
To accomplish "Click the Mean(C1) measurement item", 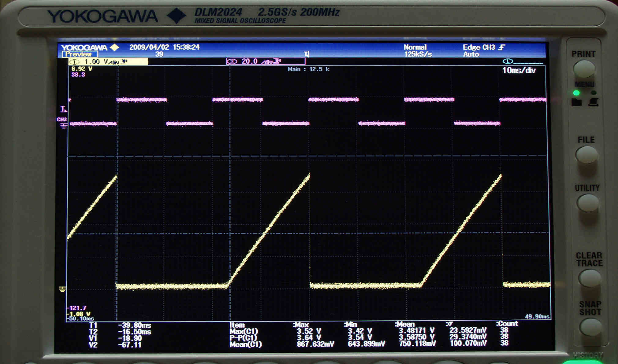I will click(x=245, y=344).
